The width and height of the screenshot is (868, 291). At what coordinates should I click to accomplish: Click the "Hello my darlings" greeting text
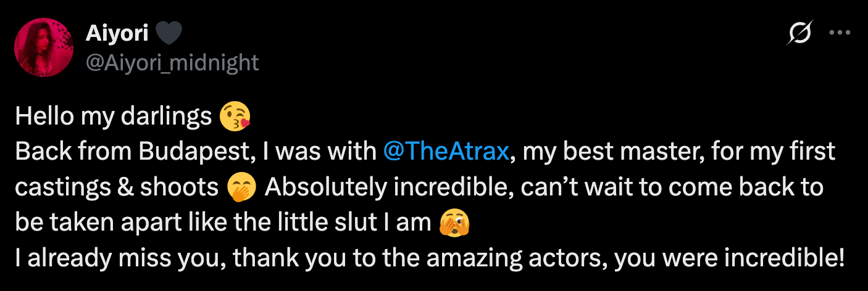[113, 116]
